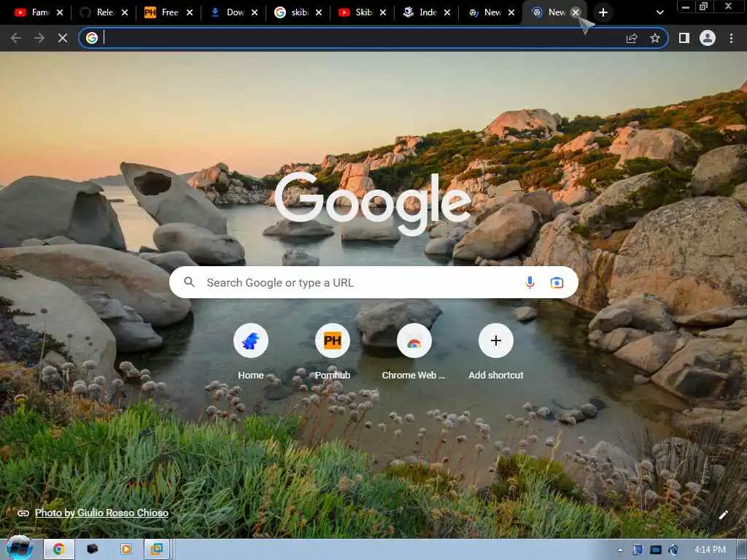Open the volume speaker tray icon
Screen dimensions: 747x560
tap(673, 550)
